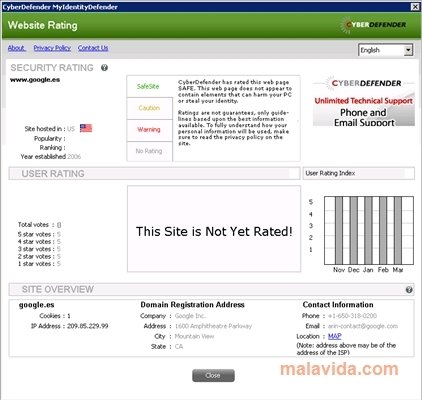
Task: Click the Mountain View city value
Action: (194, 336)
